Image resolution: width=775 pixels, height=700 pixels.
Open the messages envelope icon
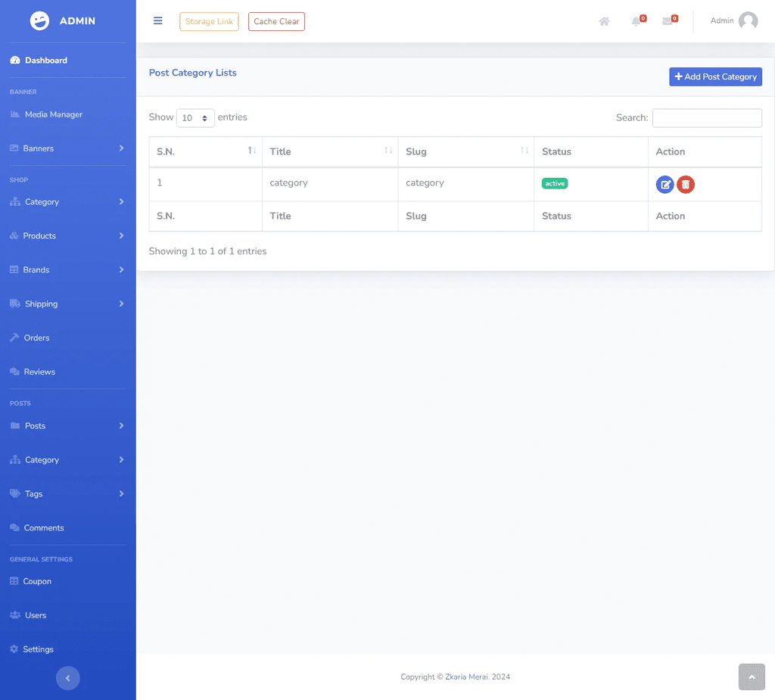point(668,21)
